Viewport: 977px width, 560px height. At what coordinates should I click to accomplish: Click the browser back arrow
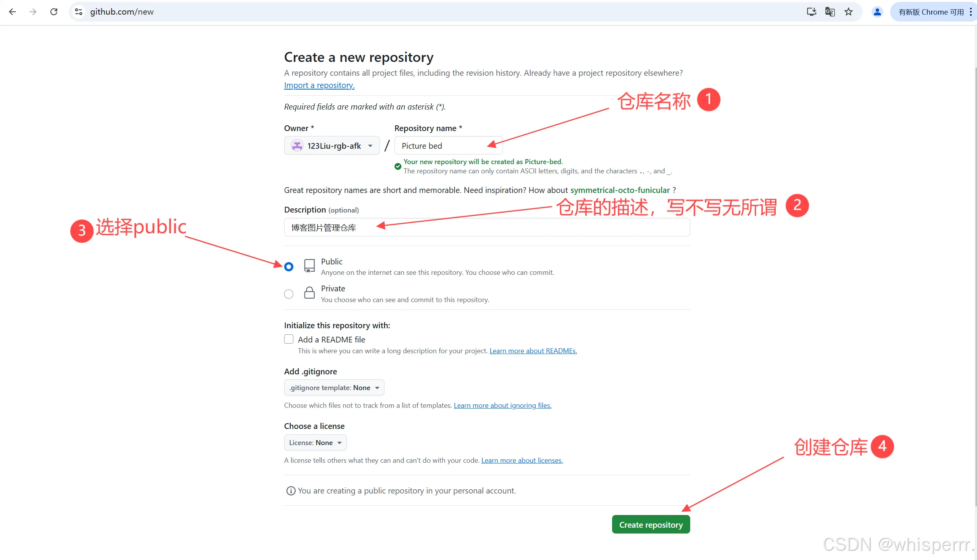click(12, 12)
